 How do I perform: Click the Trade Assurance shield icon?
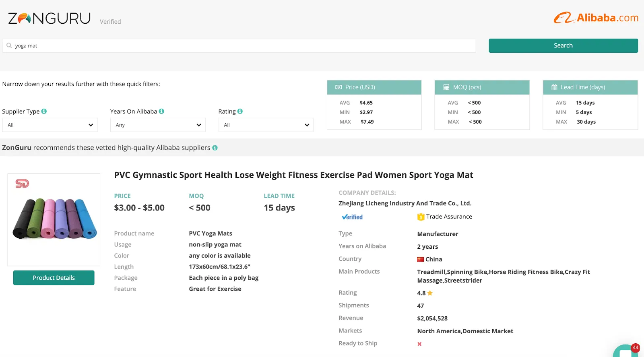421,217
